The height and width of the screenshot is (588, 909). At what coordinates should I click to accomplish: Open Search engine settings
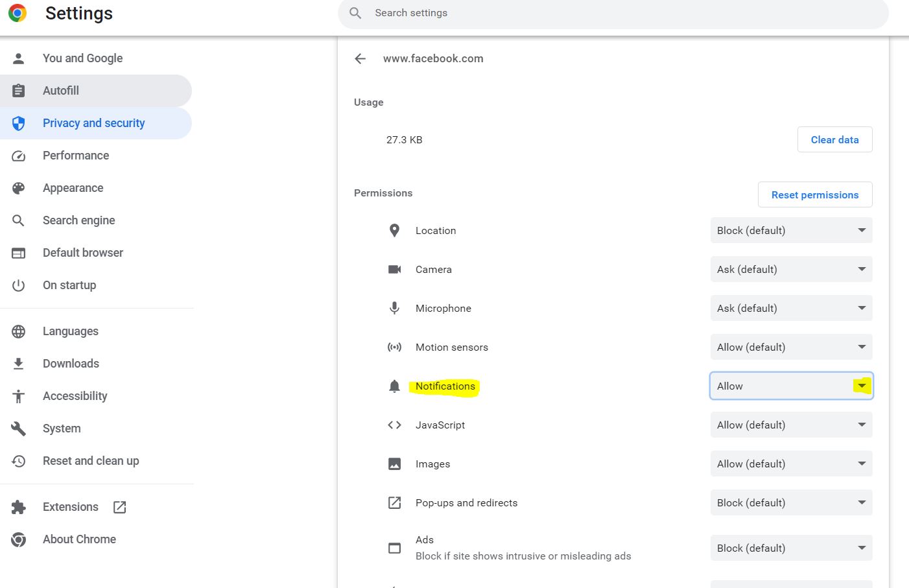pyautogui.click(x=96, y=220)
